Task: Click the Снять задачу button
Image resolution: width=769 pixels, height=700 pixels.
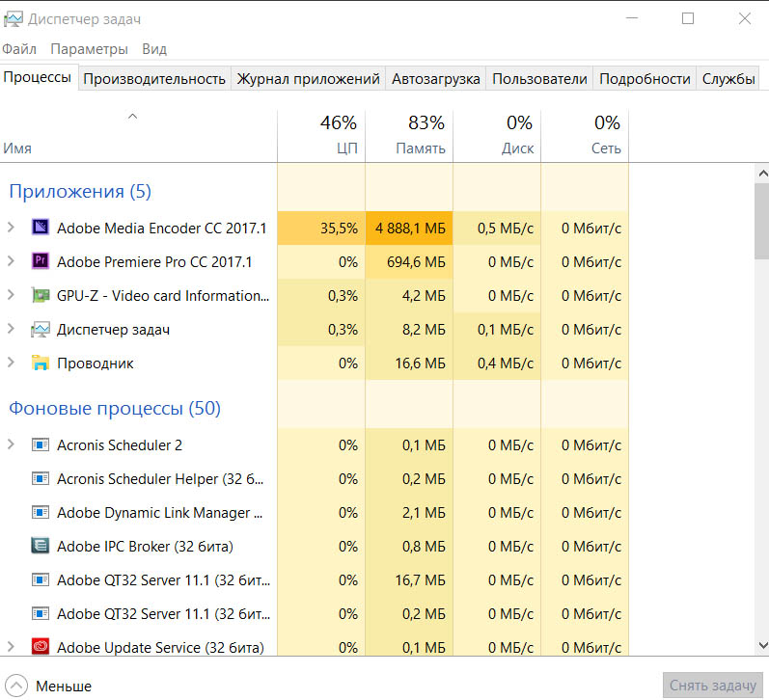Action: [713, 685]
